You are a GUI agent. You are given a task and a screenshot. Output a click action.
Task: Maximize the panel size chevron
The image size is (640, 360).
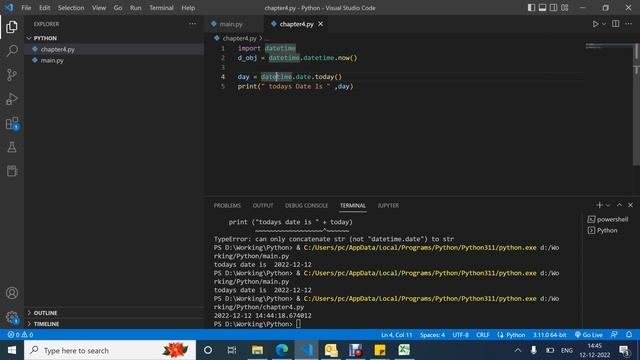pos(619,205)
